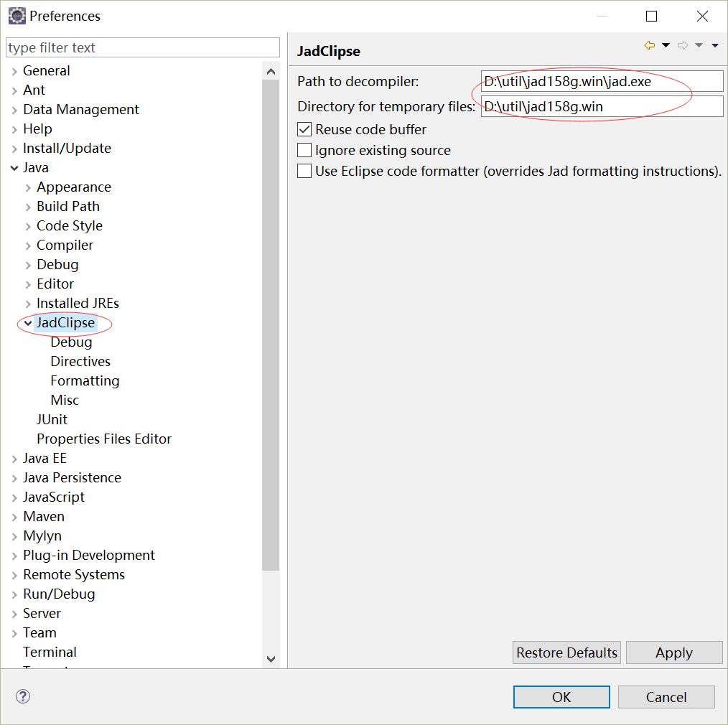Enable Ignore existing source checkbox
The image size is (728, 725).
pyautogui.click(x=304, y=150)
